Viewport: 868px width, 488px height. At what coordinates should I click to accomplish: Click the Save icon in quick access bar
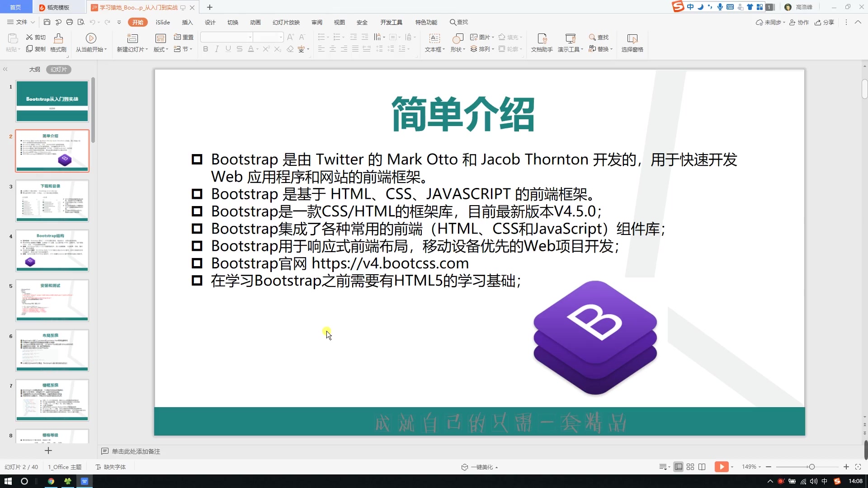pyautogui.click(x=47, y=22)
